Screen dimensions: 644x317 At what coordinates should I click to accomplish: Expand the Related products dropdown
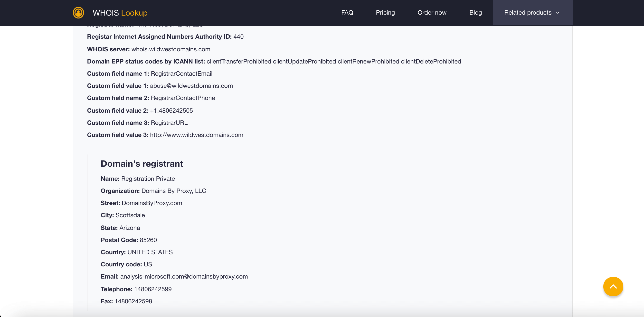(x=532, y=12)
